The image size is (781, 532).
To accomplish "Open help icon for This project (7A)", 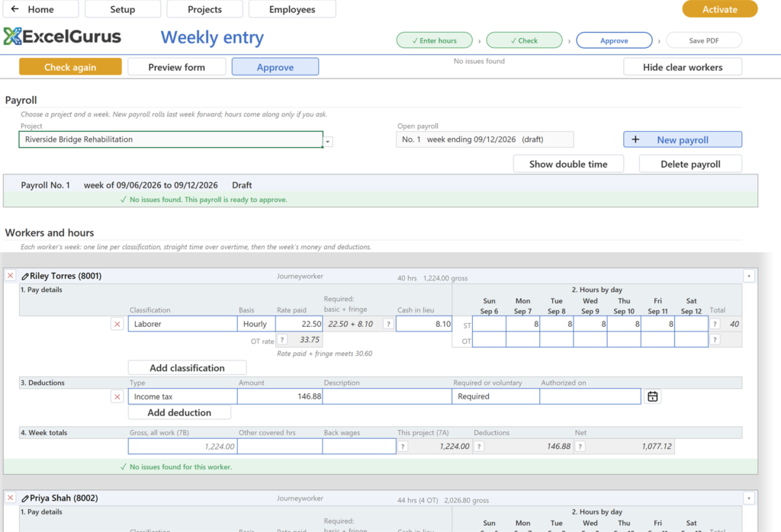I will [x=403, y=447].
